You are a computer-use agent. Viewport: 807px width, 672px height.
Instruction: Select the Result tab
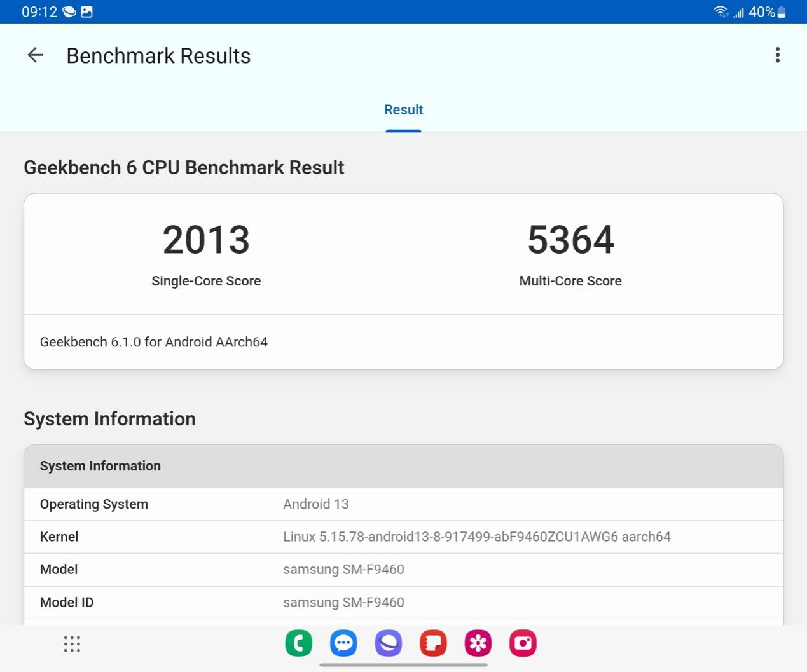(403, 109)
